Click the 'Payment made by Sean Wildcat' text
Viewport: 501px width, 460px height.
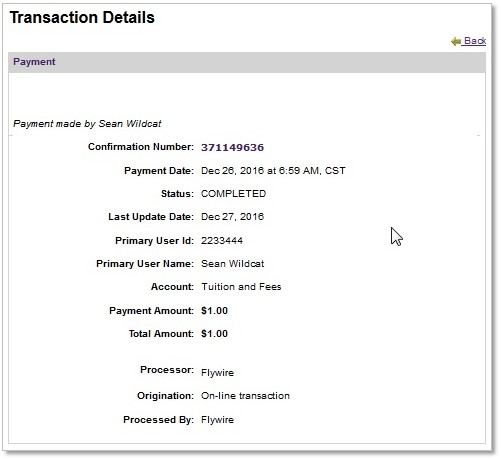(87, 124)
